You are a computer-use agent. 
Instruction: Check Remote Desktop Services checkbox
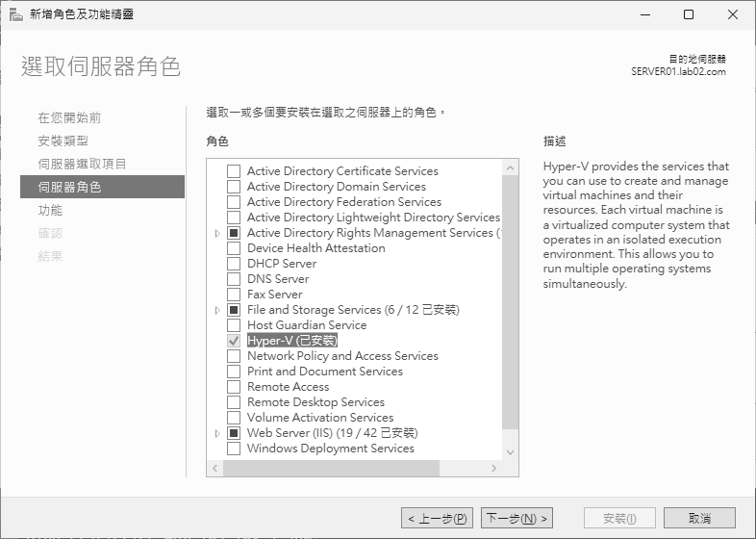[x=234, y=402]
